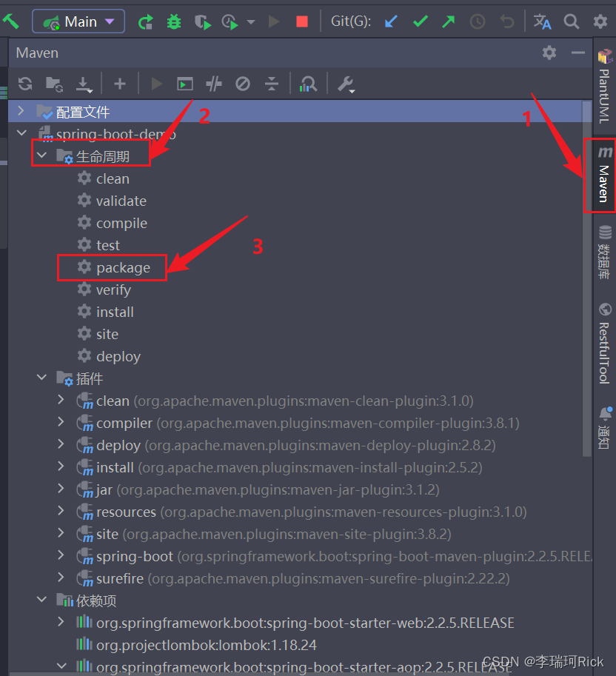Open Maven settings wrench

point(346,84)
